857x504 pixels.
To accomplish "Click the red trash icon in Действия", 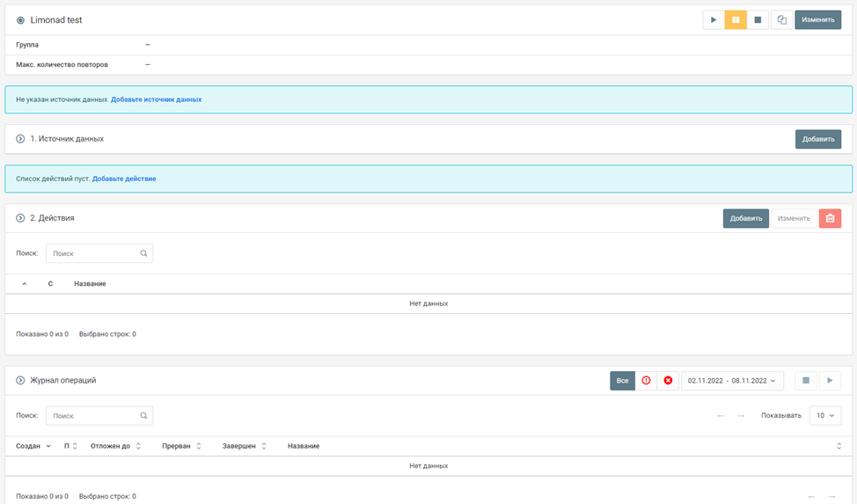I will pos(830,218).
